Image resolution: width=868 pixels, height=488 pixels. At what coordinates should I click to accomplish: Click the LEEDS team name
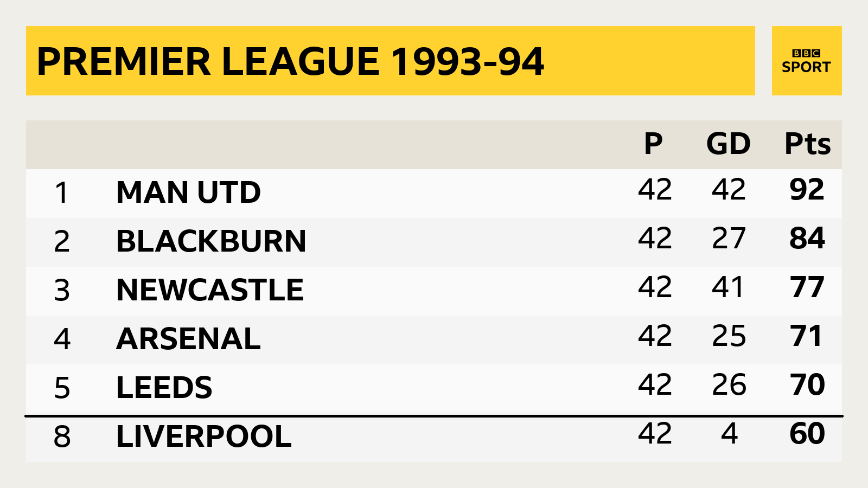pyautogui.click(x=164, y=388)
